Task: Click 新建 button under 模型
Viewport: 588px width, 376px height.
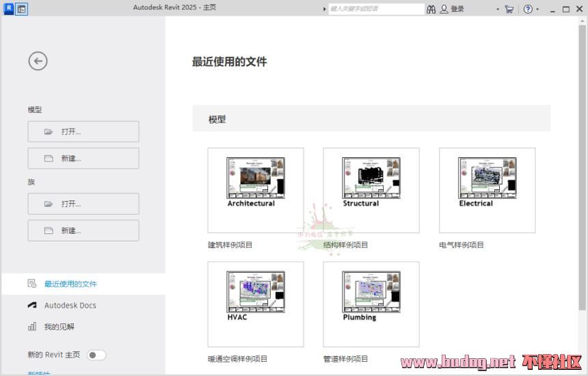Action: [x=83, y=159]
